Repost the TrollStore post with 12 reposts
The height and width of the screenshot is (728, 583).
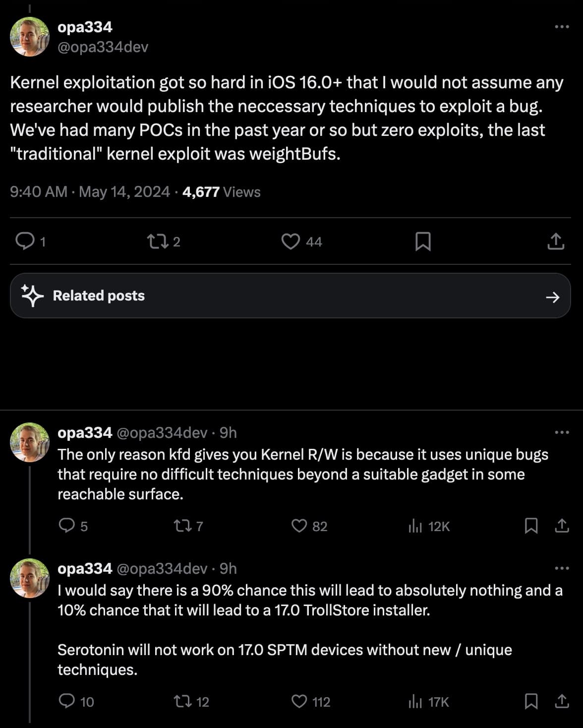point(183,701)
